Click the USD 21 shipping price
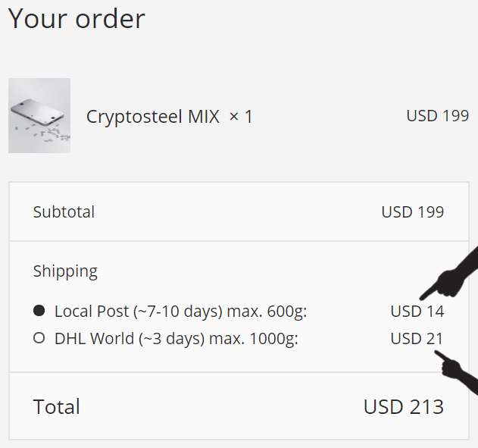Image resolution: width=478 pixels, height=448 pixels. [x=417, y=339]
